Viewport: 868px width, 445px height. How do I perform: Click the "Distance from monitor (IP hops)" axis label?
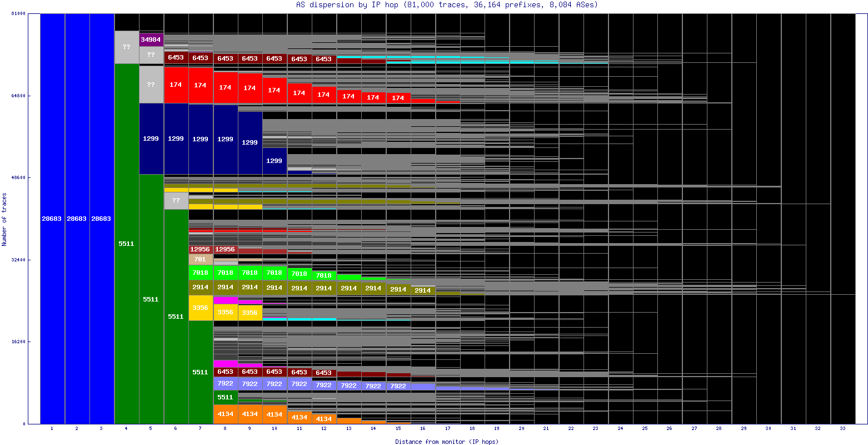447,442
